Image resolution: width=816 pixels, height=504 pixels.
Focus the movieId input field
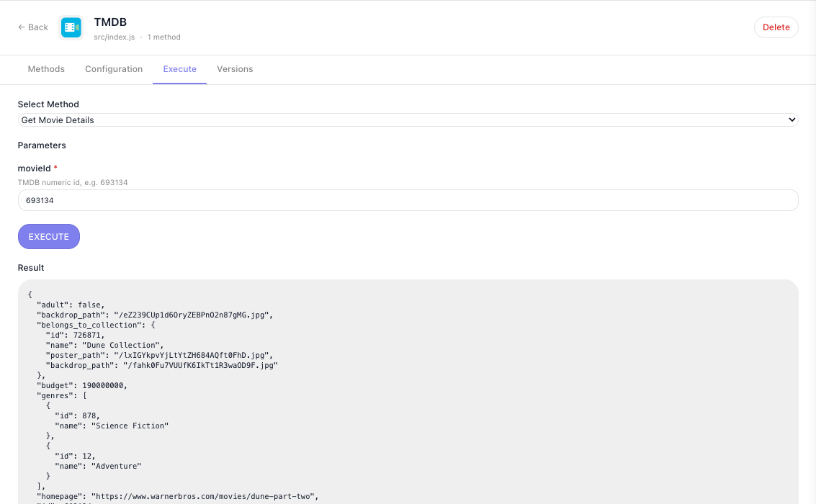408,200
